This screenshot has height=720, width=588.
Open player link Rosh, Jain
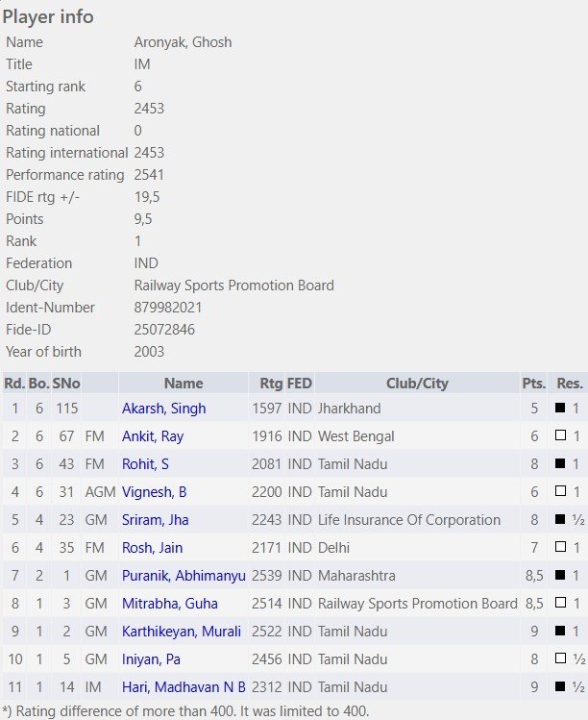(x=152, y=547)
